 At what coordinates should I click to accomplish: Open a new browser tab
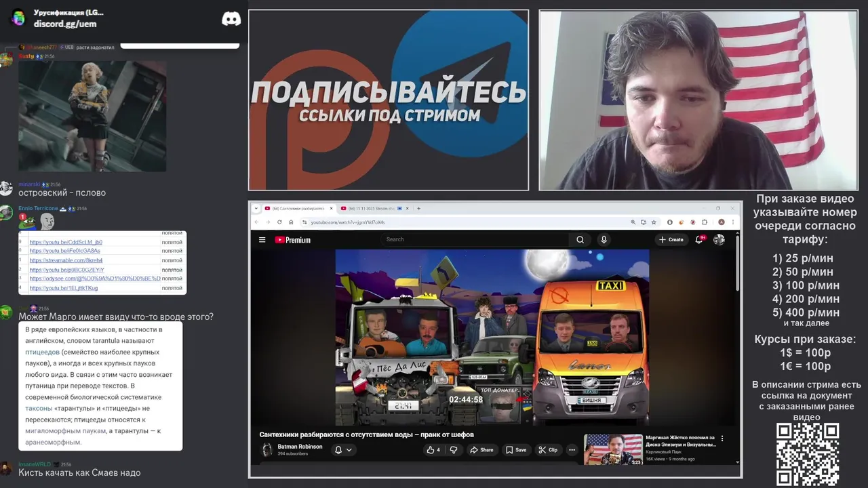418,208
